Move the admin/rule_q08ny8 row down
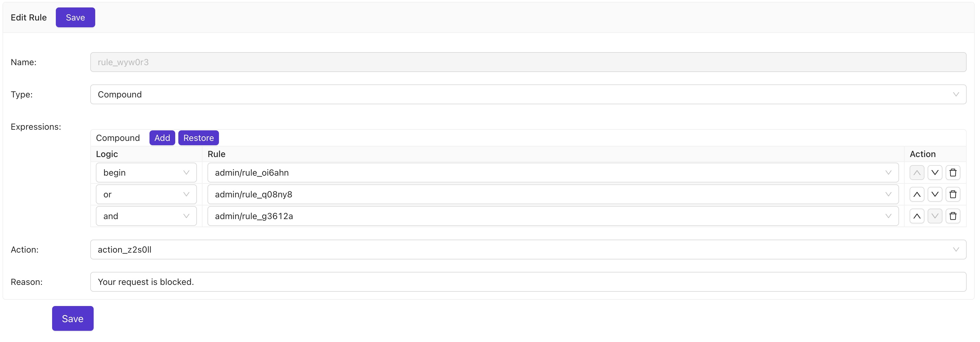This screenshot has height=342, width=980. tap(934, 194)
